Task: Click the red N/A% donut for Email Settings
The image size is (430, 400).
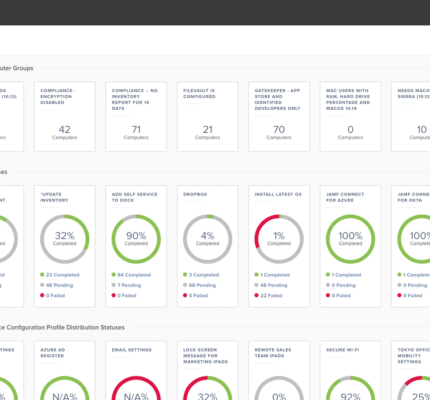Action: tap(136, 388)
